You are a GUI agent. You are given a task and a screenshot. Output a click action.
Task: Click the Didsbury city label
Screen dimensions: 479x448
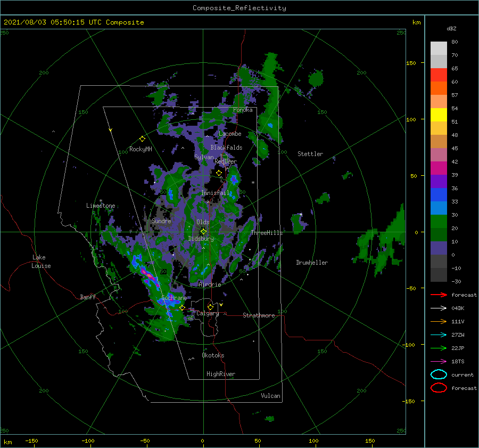201,239
